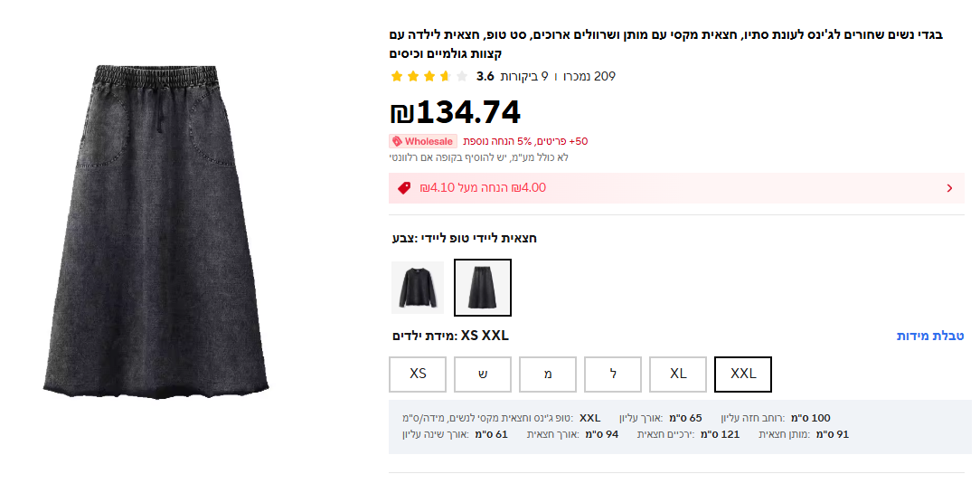Image resolution: width=980 pixels, height=493 pixels.
Task: Click the ₪134.74 price
Action: coord(456,112)
